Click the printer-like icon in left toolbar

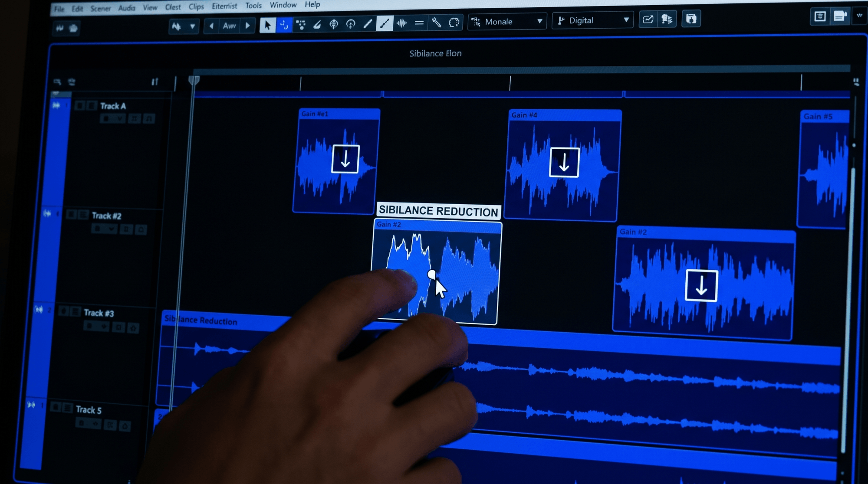click(73, 28)
